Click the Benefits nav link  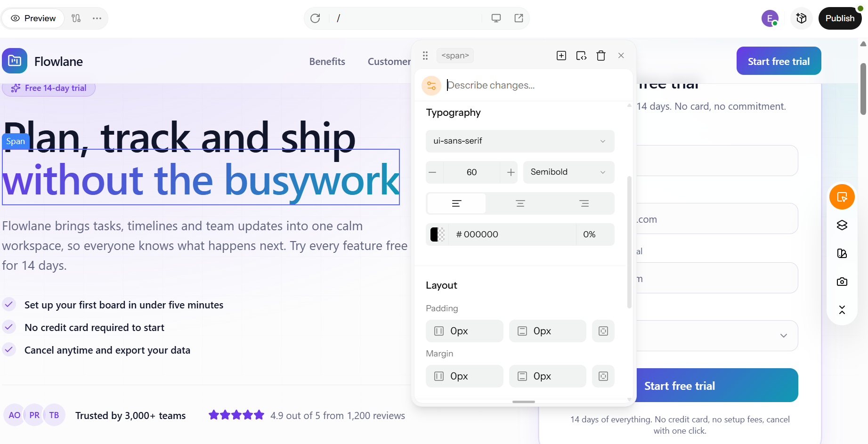pyautogui.click(x=327, y=62)
